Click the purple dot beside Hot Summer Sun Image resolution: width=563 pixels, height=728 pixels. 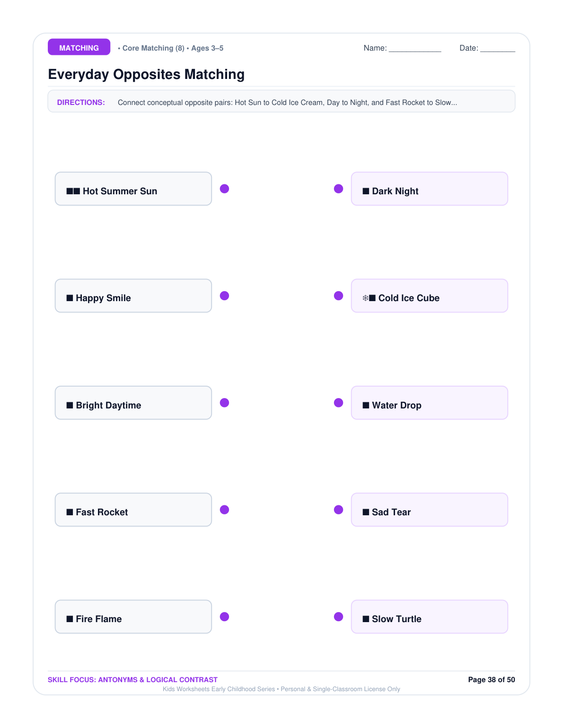point(225,189)
